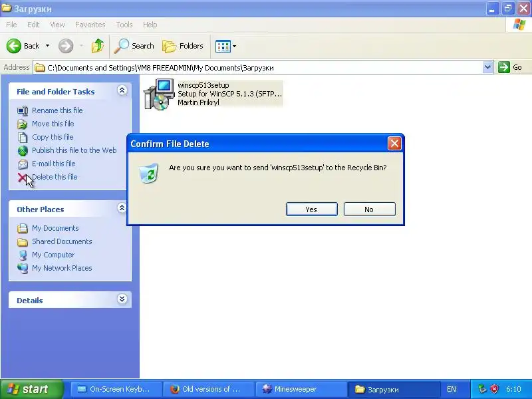Open the File menu
The width and height of the screenshot is (532, 399).
pyautogui.click(x=11, y=25)
